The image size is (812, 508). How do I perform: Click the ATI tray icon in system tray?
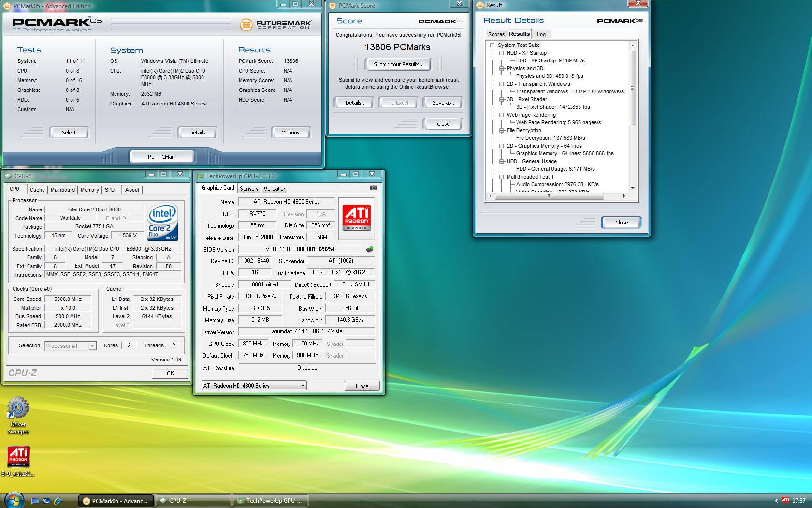[785, 500]
